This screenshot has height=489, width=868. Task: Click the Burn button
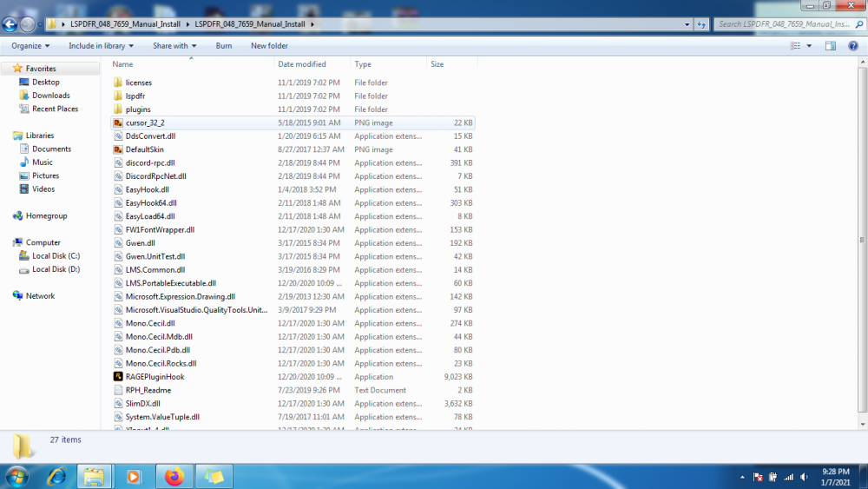224,46
